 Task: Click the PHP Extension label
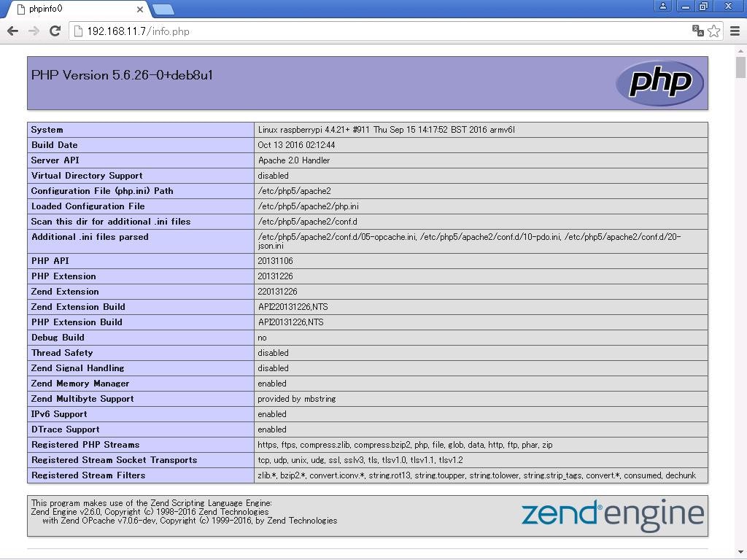[x=63, y=276]
